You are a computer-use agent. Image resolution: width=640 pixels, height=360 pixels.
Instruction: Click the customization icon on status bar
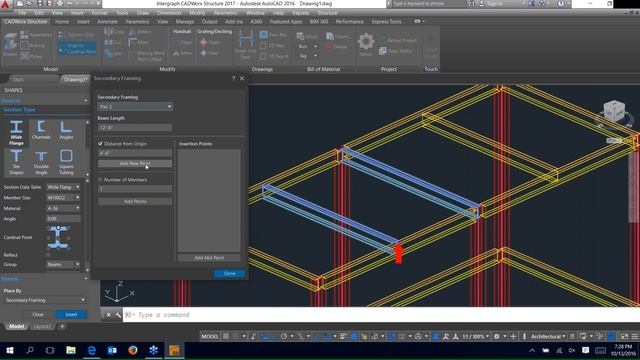635,336
